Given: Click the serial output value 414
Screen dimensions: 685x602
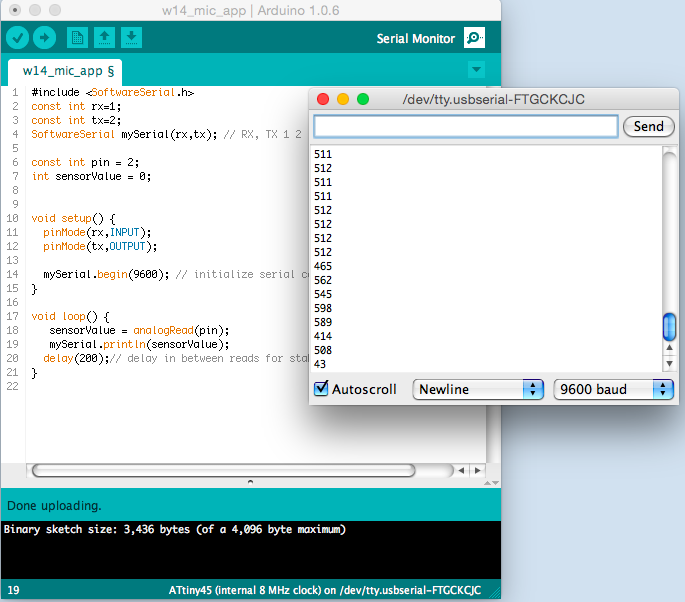Looking at the screenshot, I should point(323,336).
